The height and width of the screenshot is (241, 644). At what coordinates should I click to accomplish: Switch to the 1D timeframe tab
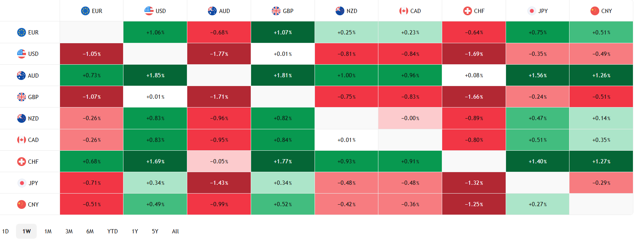5,231
